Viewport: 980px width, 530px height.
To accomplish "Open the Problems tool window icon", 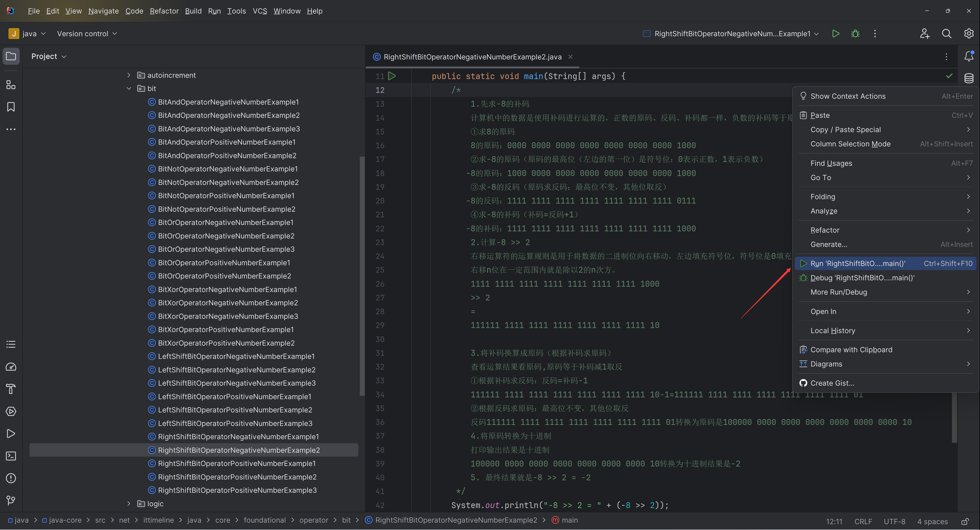I will coord(11,478).
